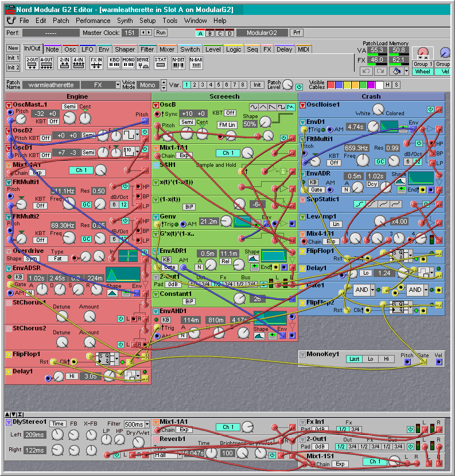Click the redo arrow icon
This screenshot has height=476, width=455.
[x=380, y=71]
